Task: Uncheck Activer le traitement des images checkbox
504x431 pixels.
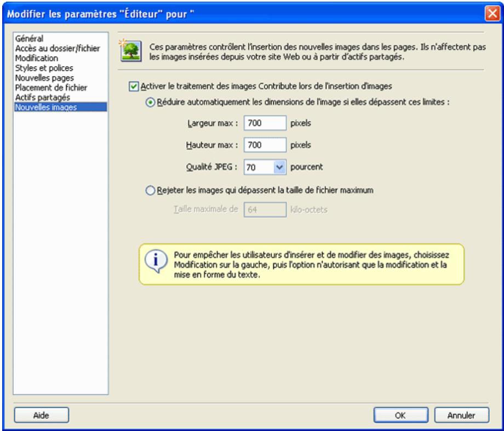Action: point(133,87)
